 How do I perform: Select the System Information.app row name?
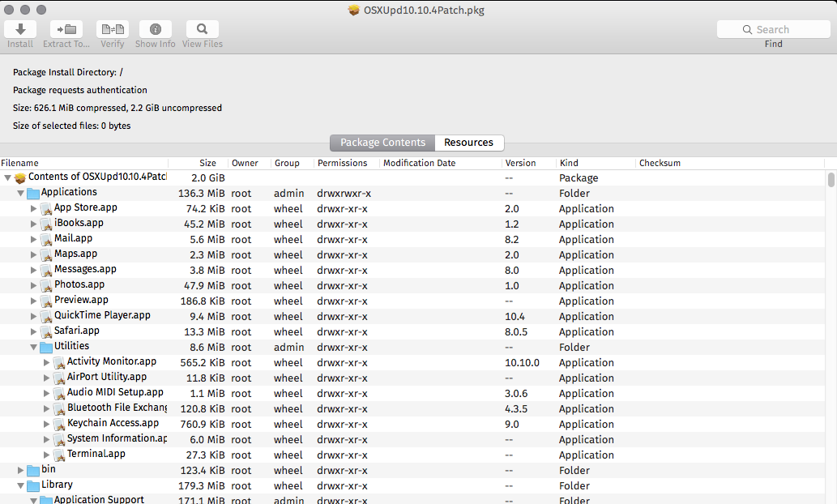(x=117, y=438)
